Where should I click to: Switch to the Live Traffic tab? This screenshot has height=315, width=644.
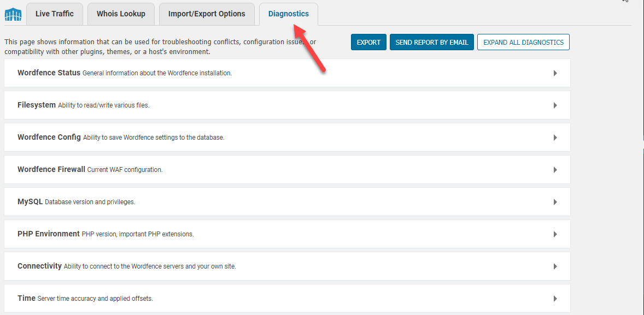click(x=55, y=14)
